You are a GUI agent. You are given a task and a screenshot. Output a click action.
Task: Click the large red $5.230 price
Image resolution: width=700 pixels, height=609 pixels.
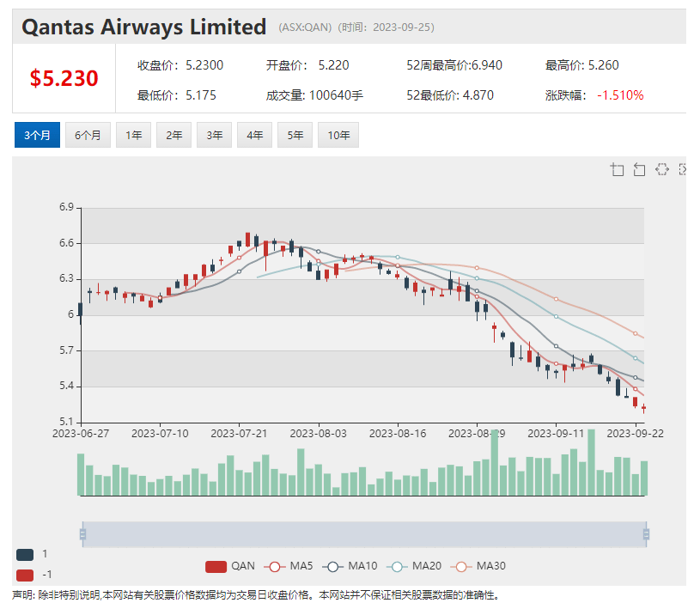[64, 78]
